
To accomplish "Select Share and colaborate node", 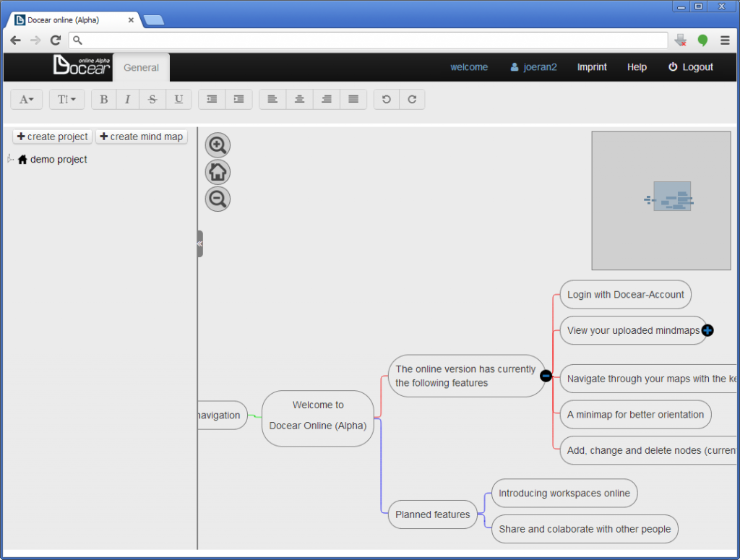I will pyautogui.click(x=585, y=529).
